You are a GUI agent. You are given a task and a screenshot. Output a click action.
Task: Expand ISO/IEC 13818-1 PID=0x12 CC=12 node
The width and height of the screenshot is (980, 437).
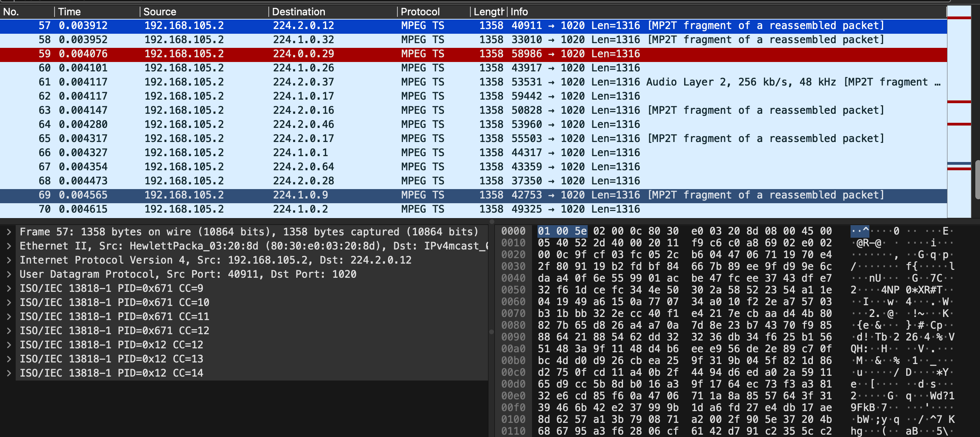9,344
